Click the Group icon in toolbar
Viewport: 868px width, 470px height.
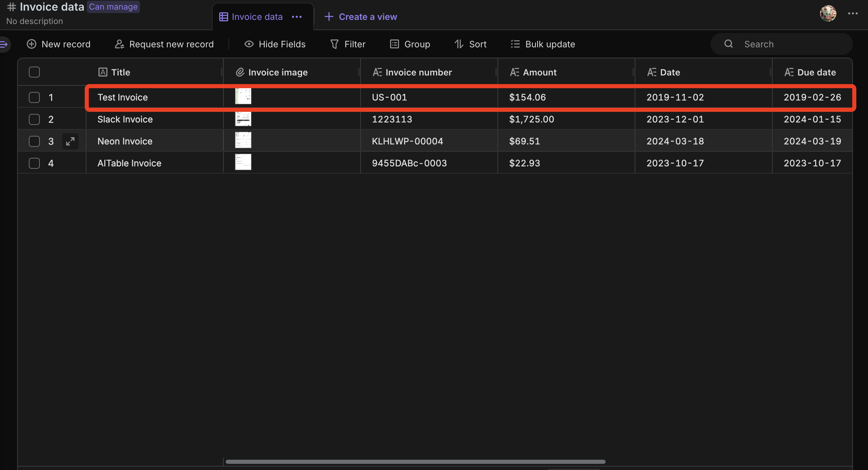pyautogui.click(x=395, y=44)
